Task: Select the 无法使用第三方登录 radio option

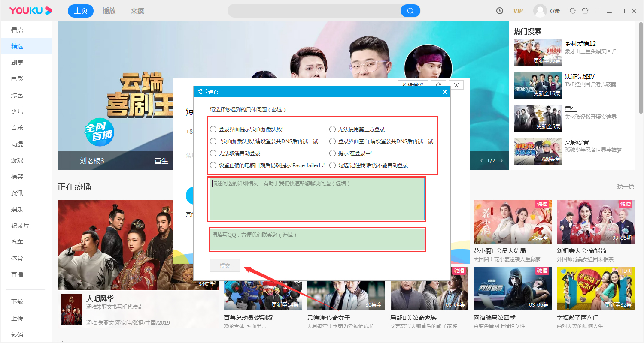Action: point(333,129)
